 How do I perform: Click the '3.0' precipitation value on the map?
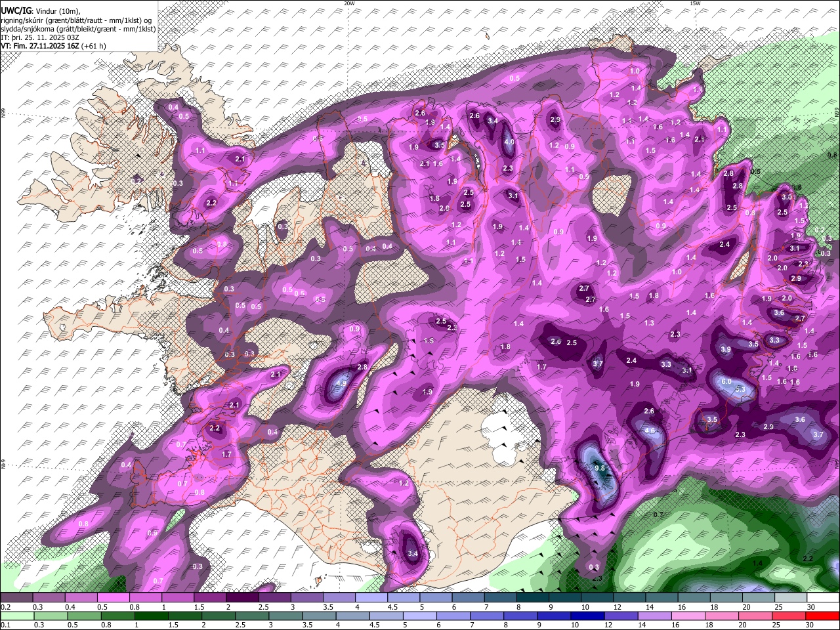[787, 197]
